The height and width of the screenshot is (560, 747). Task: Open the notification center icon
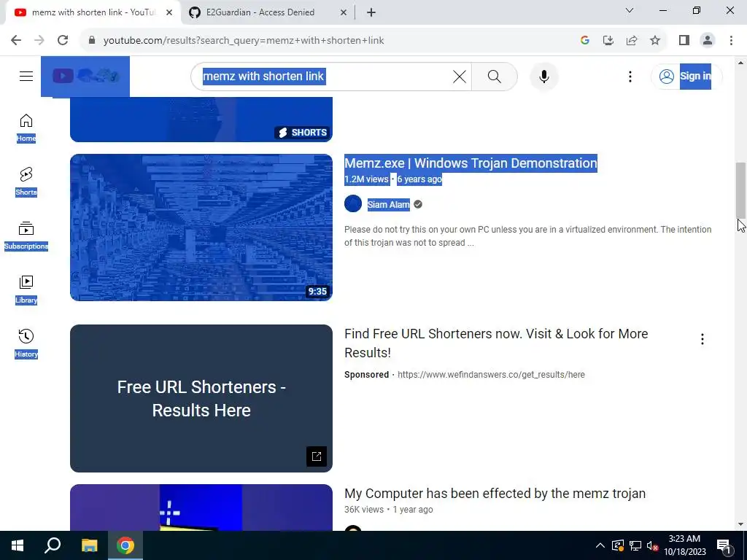(724, 545)
